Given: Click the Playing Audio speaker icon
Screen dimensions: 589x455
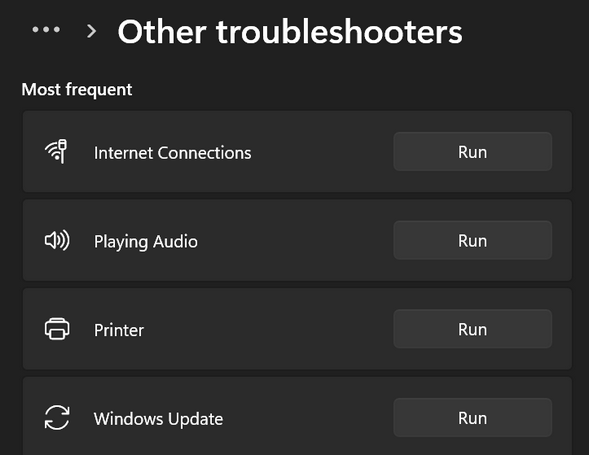Looking at the screenshot, I should click(x=57, y=240).
